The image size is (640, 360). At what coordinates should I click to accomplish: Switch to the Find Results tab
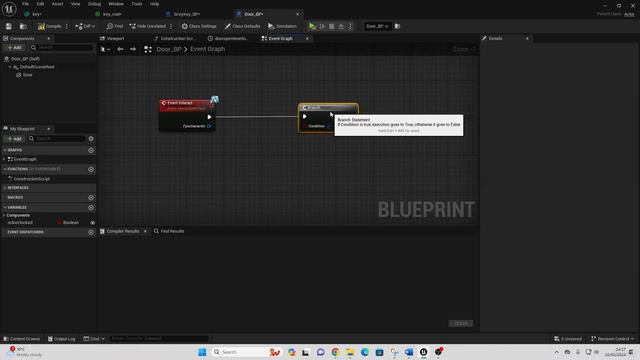(169, 231)
